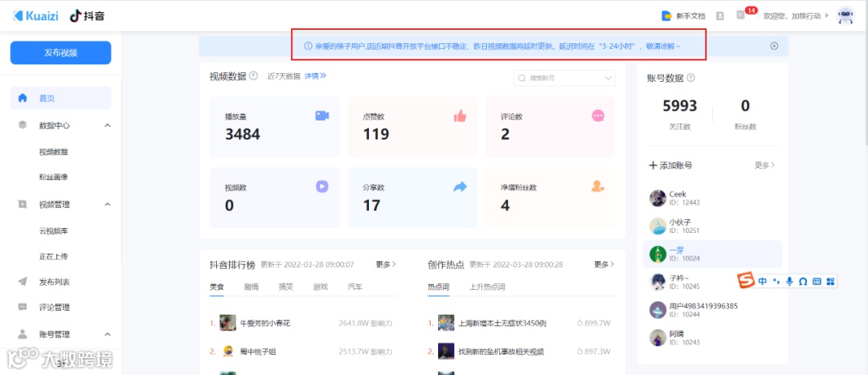Click the Sogou toolbox grid icon
The height and width of the screenshot is (375, 868).
click(x=829, y=282)
